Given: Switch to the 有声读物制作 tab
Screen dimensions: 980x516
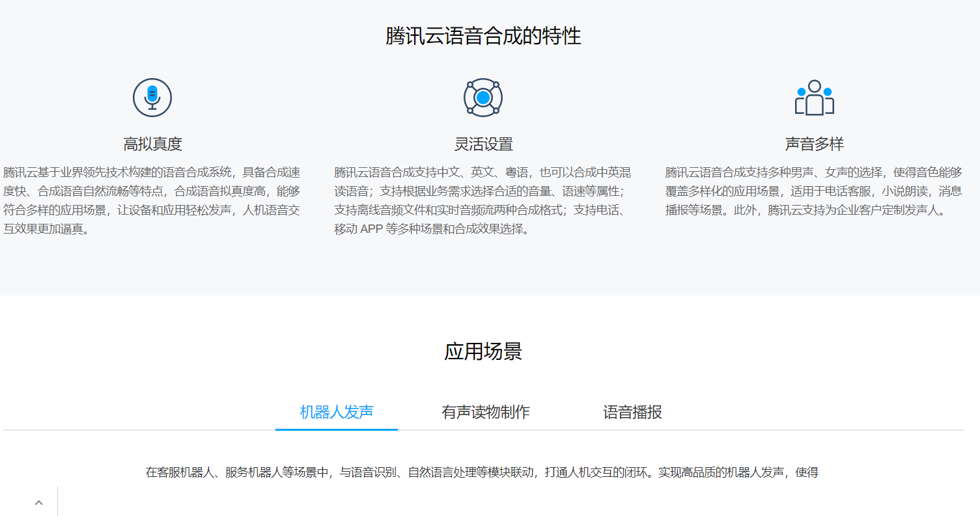Looking at the screenshot, I should click(486, 412).
